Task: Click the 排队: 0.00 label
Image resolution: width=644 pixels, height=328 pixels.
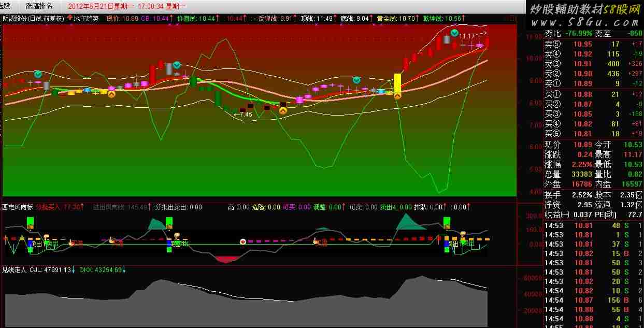Action: 428,207
